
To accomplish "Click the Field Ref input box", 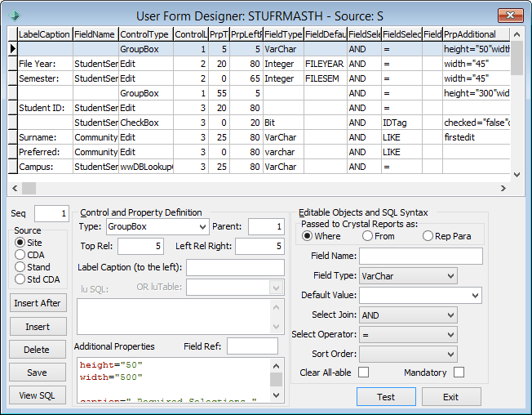I will tap(252, 346).
